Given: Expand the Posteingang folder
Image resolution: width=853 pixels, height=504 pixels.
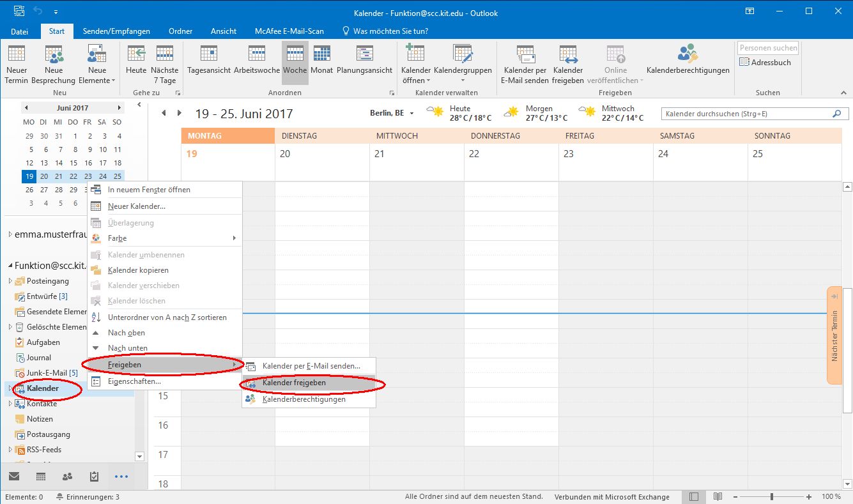Looking at the screenshot, I should tap(10, 282).
